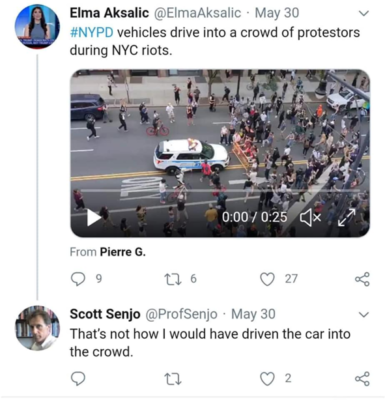Open Scott Senjo display name
The width and height of the screenshot is (385, 400).
coord(105,314)
